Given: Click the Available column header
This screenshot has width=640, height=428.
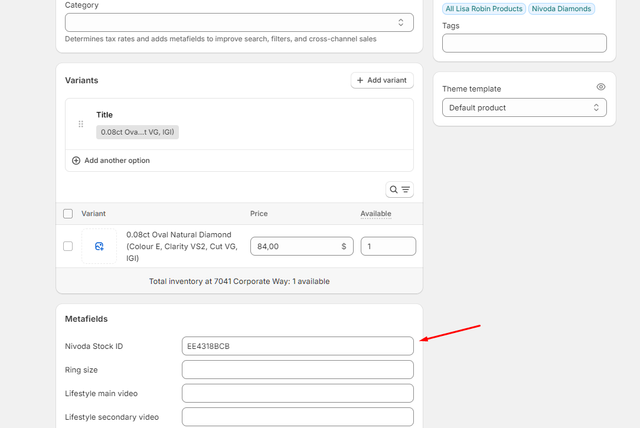Looking at the screenshot, I should (x=376, y=213).
